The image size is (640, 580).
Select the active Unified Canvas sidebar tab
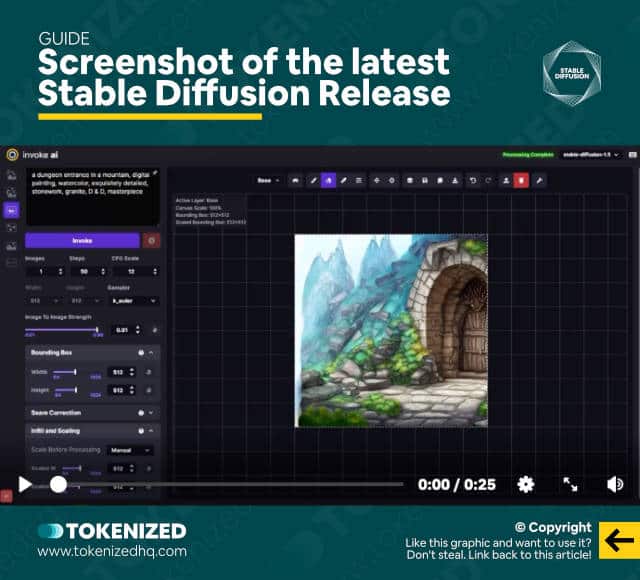pyautogui.click(x=11, y=210)
